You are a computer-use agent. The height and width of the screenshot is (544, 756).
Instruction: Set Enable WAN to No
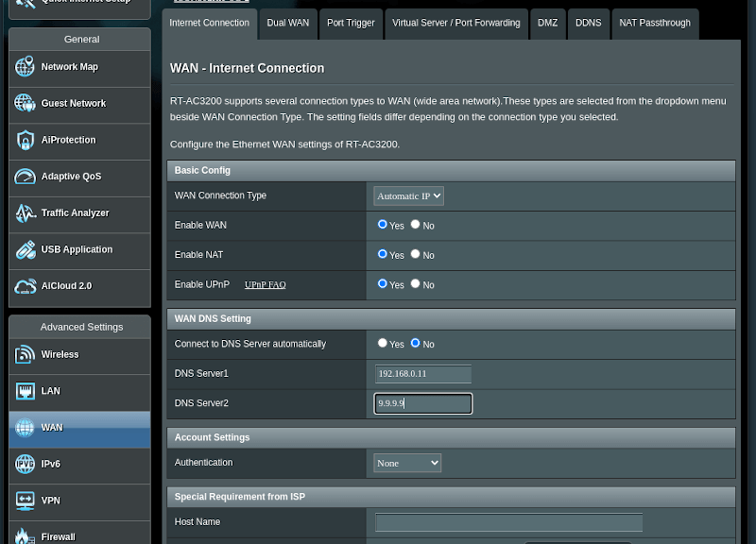[x=415, y=225]
